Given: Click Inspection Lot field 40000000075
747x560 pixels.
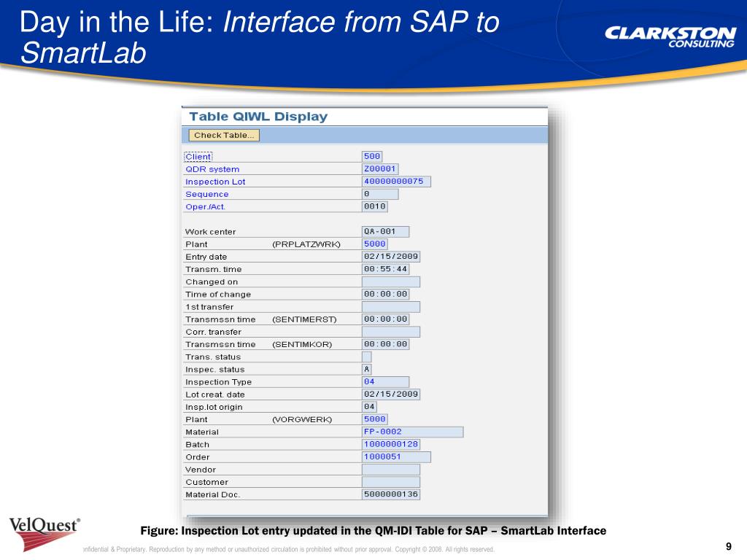Looking at the screenshot, I should [x=396, y=182].
